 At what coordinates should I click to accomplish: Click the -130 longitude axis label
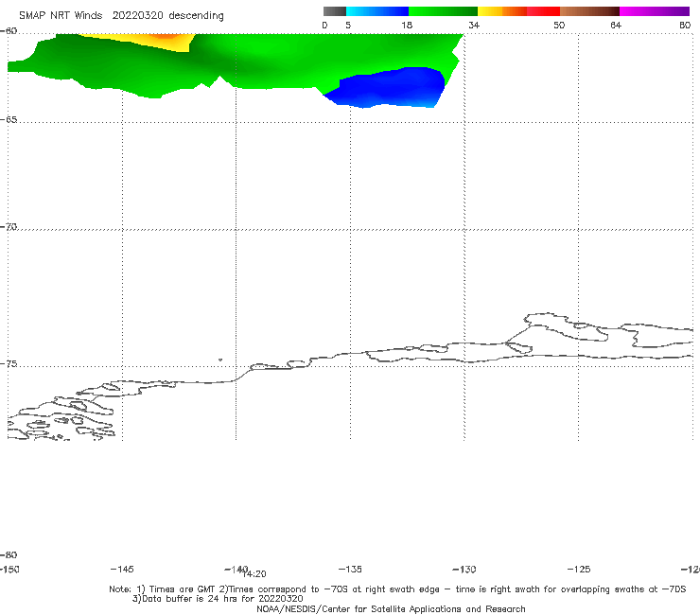(464, 570)
